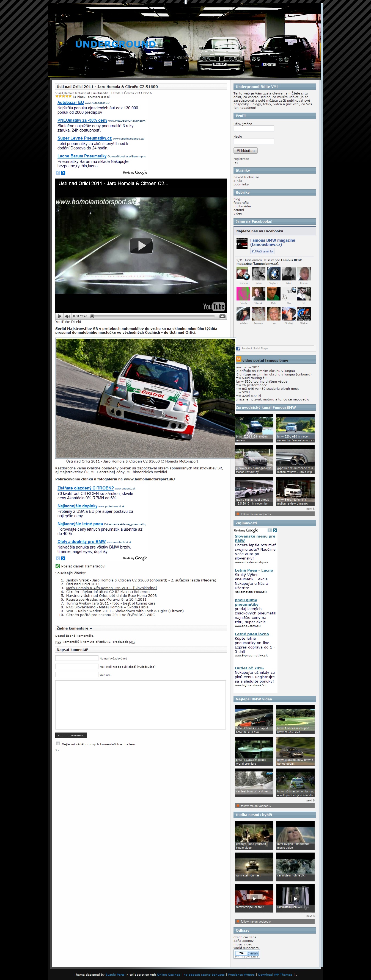Click next 6 under Nejlepší BMW videa
Viewport: 371px width, 980px height.
point(310,800)
